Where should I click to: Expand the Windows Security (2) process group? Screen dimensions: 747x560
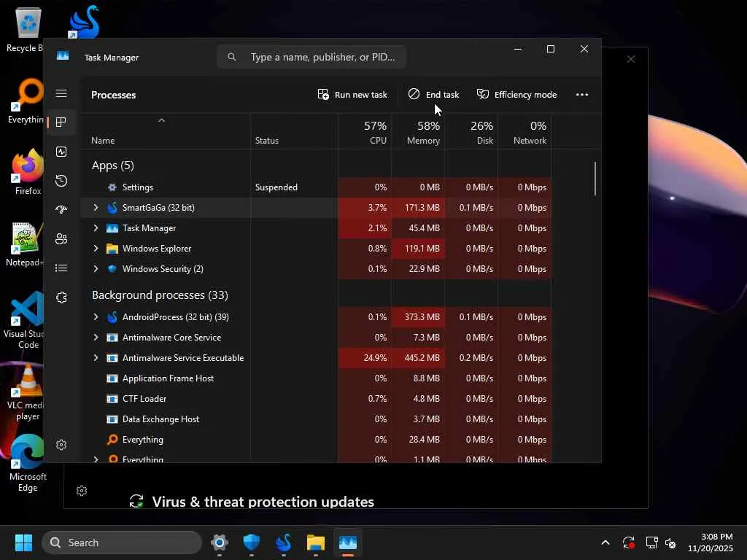pyautogui.click(x=96, y=269)
